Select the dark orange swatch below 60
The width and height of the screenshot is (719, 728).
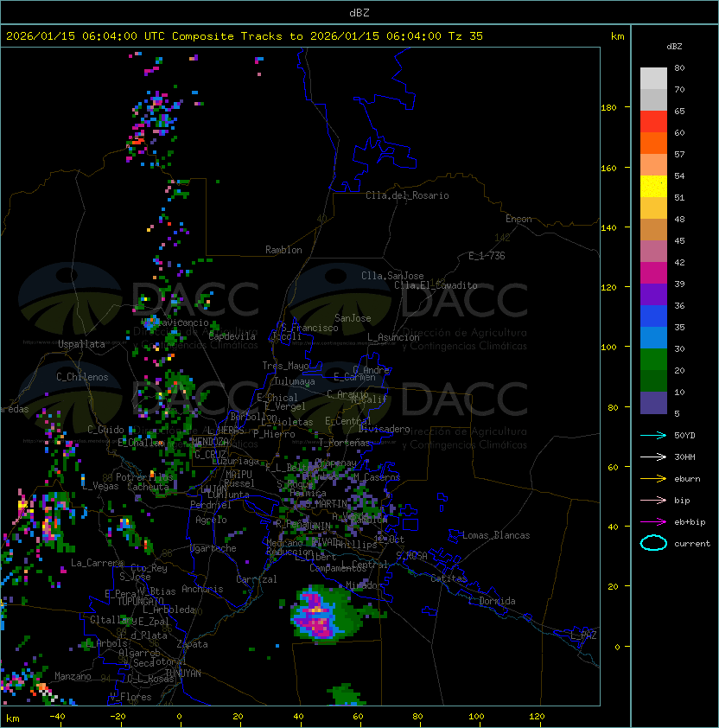click(653, 143)
